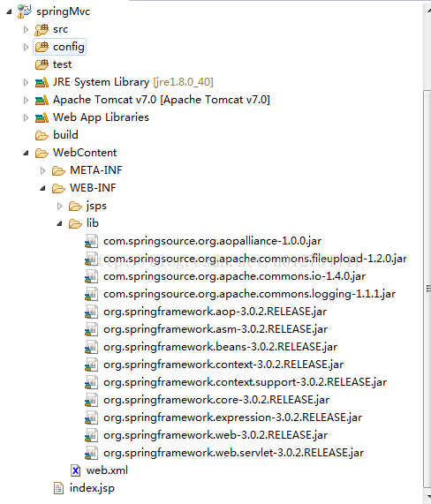The height and width of the screenshot is (504, 431).
Task: Click the springframework.aop jar file icon
Action: 91,312
